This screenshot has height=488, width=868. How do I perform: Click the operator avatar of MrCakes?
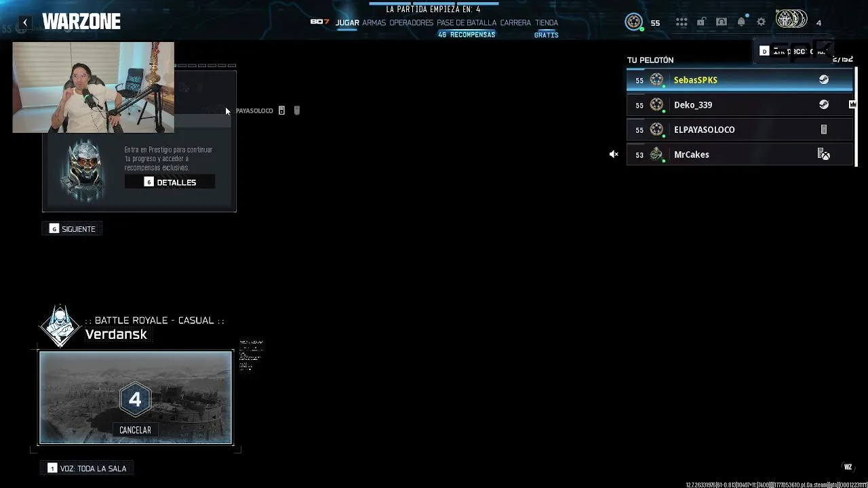[x=656, y=155]
